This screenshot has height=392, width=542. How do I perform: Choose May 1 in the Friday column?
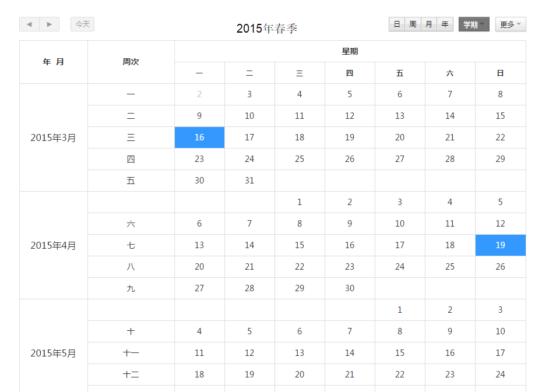(x=400, y=310)
